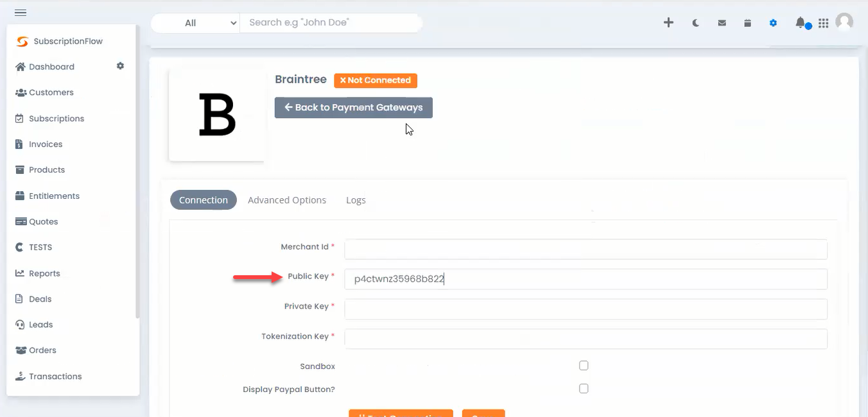Click the Braintree gateway title text
This screenshot has width=868, height=417.
tap(300, 80)
